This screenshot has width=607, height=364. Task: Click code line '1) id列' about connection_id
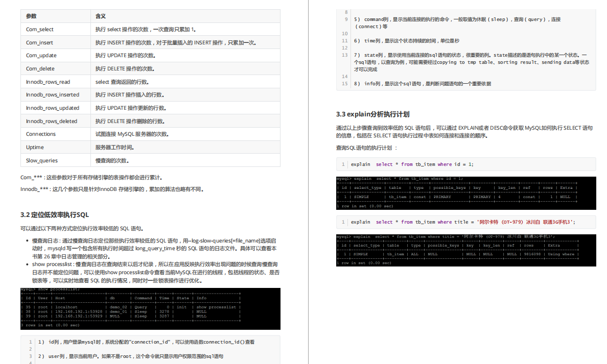pos(146,342)
